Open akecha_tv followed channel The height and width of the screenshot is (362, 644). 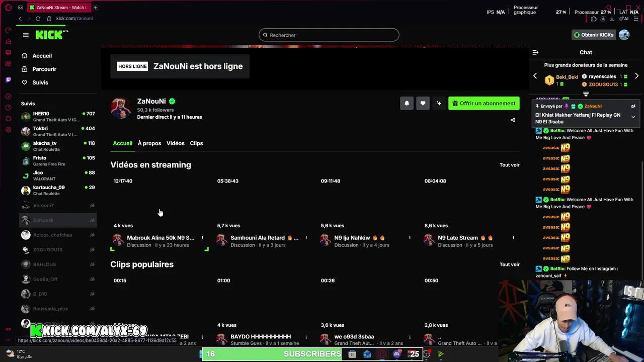(58, 146)
